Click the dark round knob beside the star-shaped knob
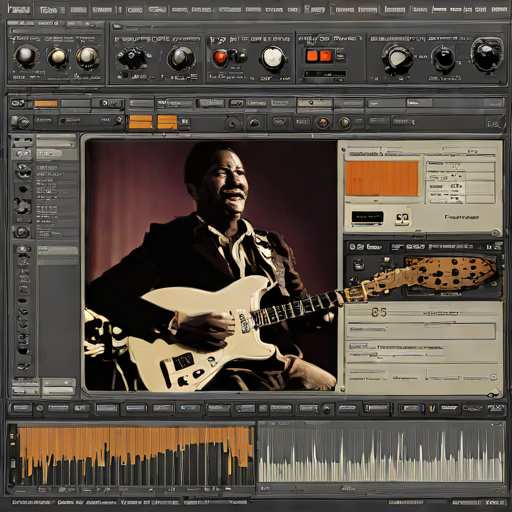Image resolution: width=512 pixels, height=512 pixels. tap(181, 58)
